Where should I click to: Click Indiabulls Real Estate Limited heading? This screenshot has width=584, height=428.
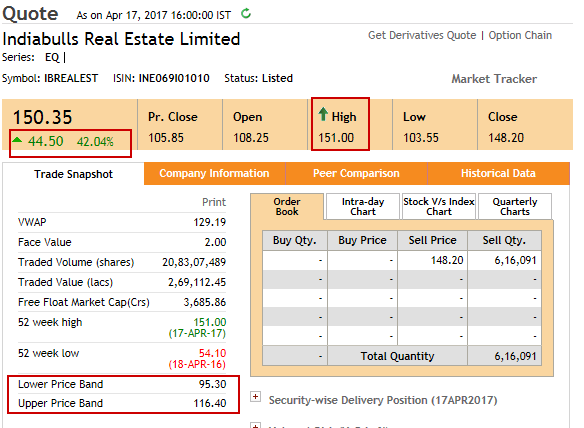click(121, 39)
